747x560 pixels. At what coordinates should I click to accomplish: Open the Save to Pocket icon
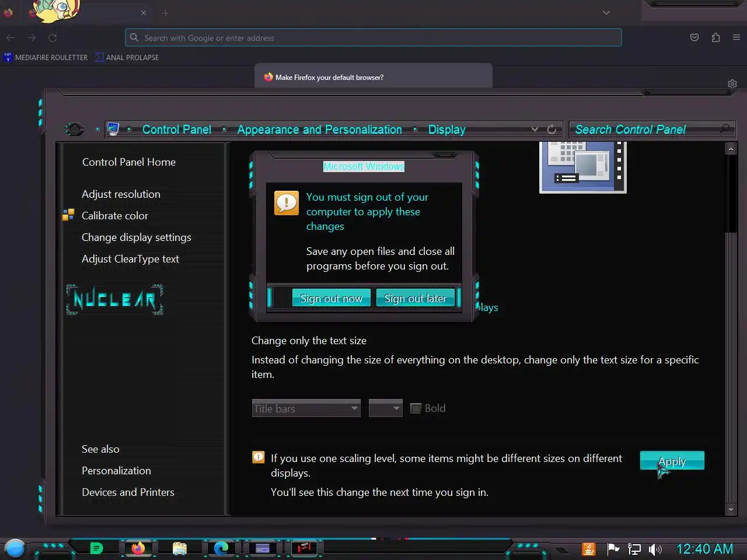694,38
